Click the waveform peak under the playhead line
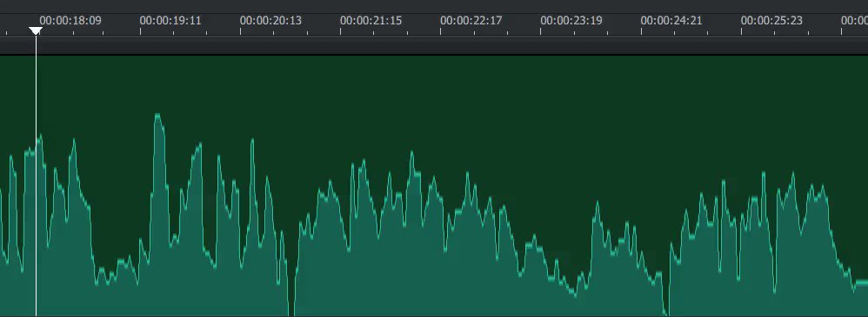The height and width of the screenshot is (317, 868). (39, 138)
